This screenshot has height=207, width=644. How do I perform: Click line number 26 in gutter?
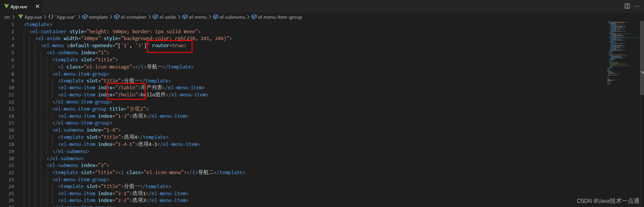(x=11, y=200)
